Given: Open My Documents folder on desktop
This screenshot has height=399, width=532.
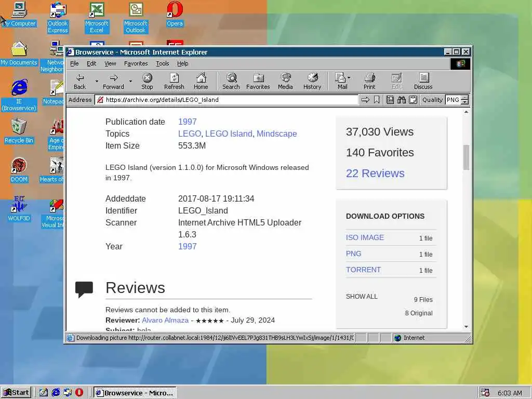Looking at the screenshot, I should coord(19,54).
